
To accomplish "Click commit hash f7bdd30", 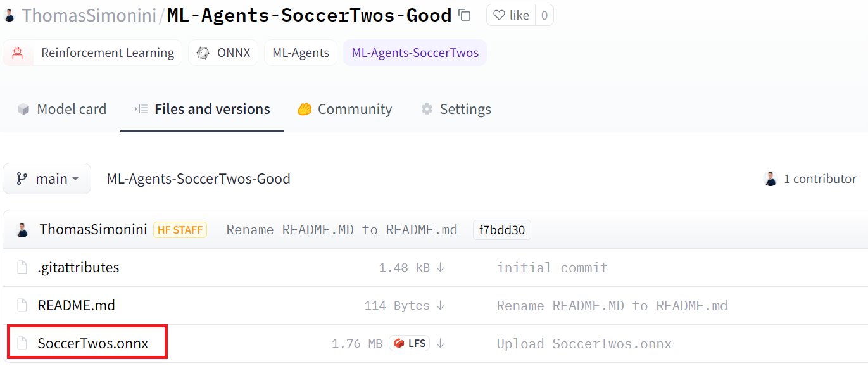I will pos(501,230).
